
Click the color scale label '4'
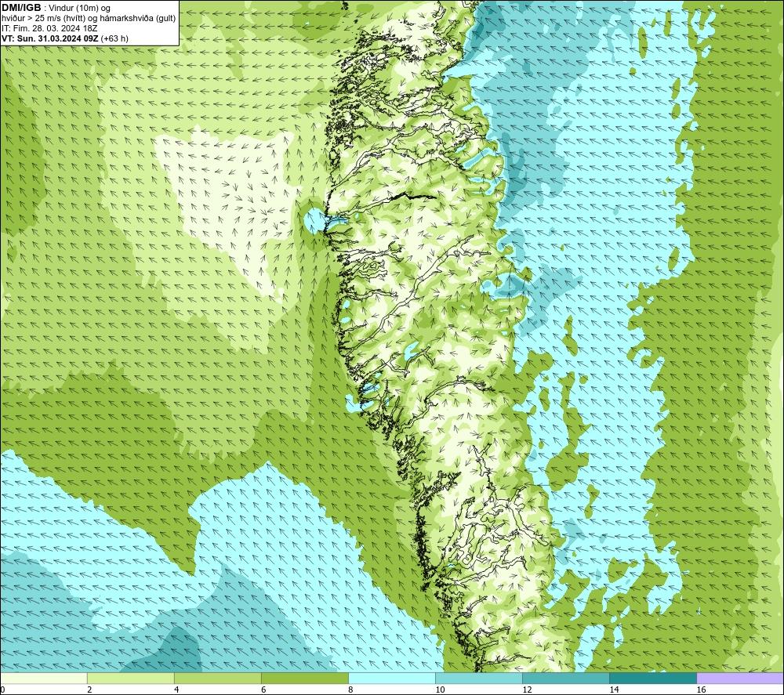pyautogui.click(x=176, y=690)
